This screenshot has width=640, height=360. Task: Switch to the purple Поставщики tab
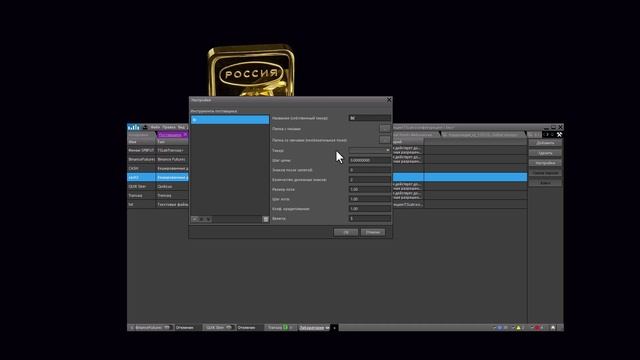(x=169, y=135)
